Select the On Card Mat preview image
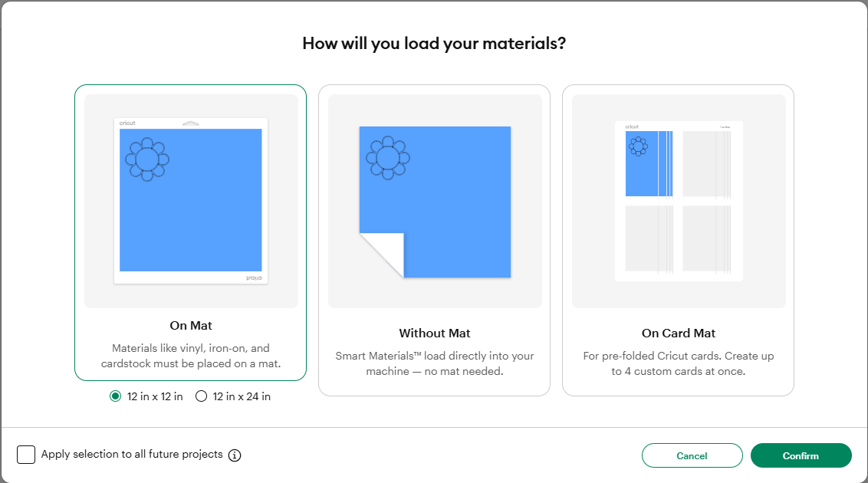The image size is (868, 483). tap(679, 201)
